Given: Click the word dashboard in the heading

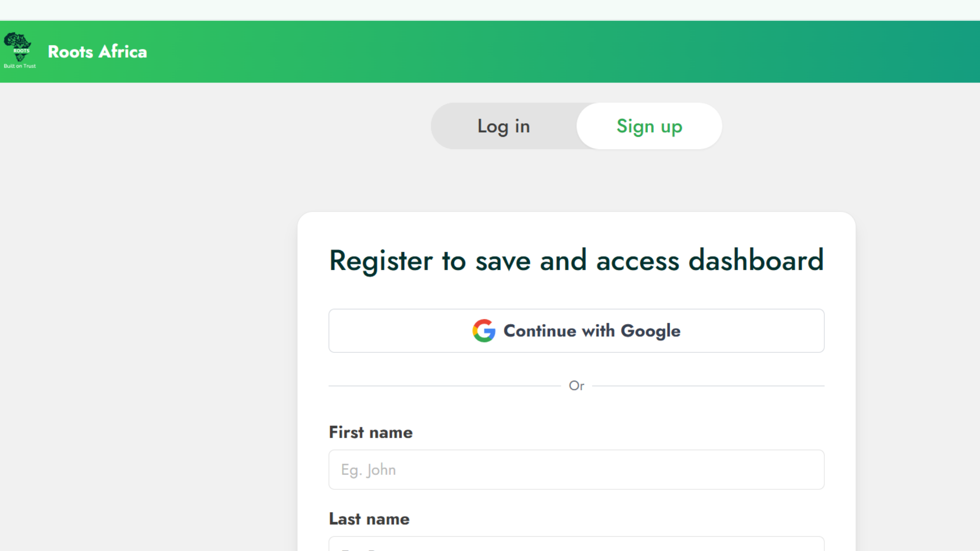Looking at the screenshot, I should click(x=756, y=260).
